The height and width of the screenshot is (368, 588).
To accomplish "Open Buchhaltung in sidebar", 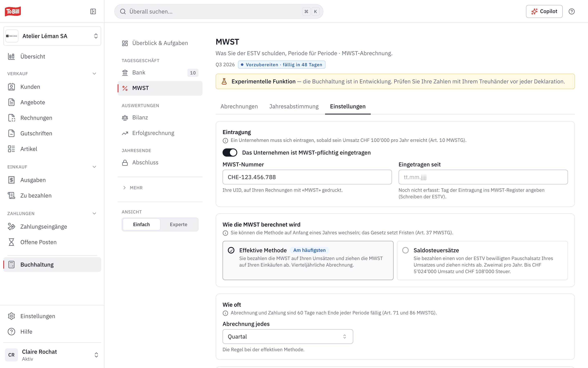I will pos(52,265).
